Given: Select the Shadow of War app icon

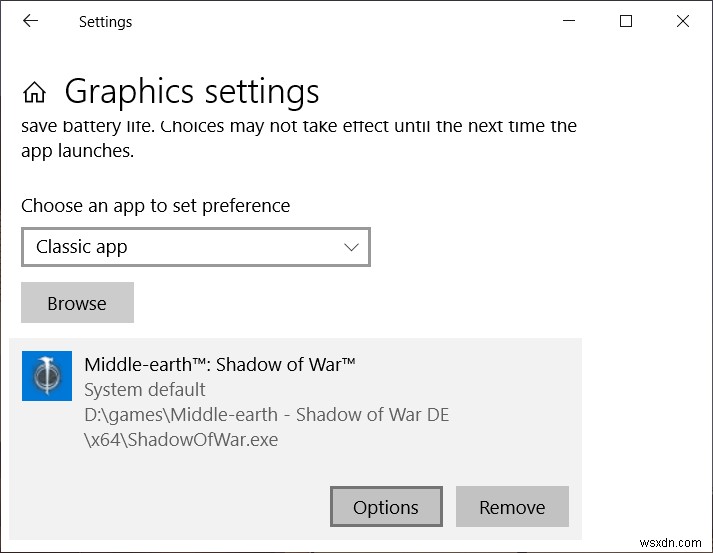Looking at the screenshot, I should [47, 376].
